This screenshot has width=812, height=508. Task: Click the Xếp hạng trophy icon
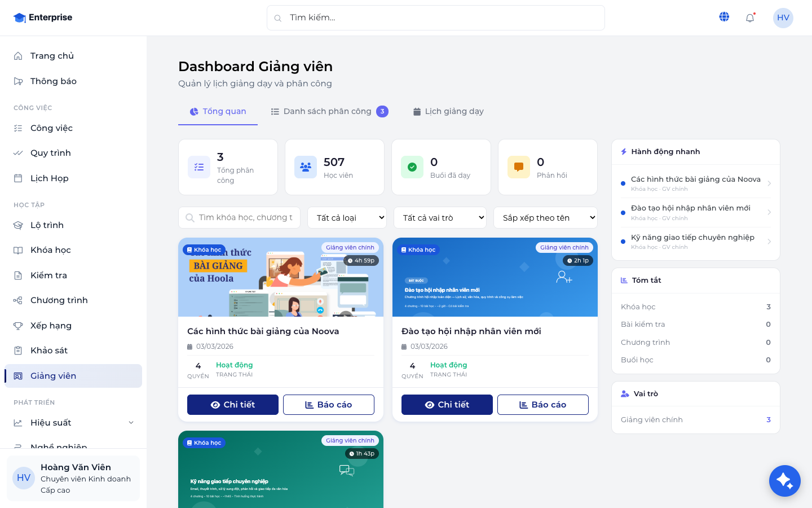point(18,326)
